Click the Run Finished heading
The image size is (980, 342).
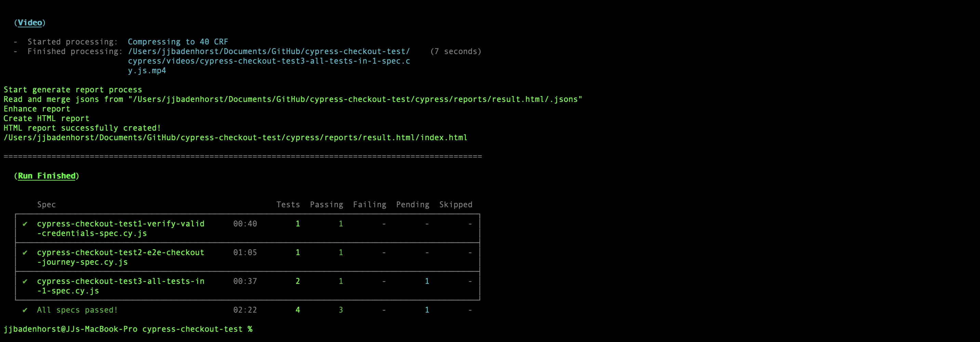tap(47, 176)
